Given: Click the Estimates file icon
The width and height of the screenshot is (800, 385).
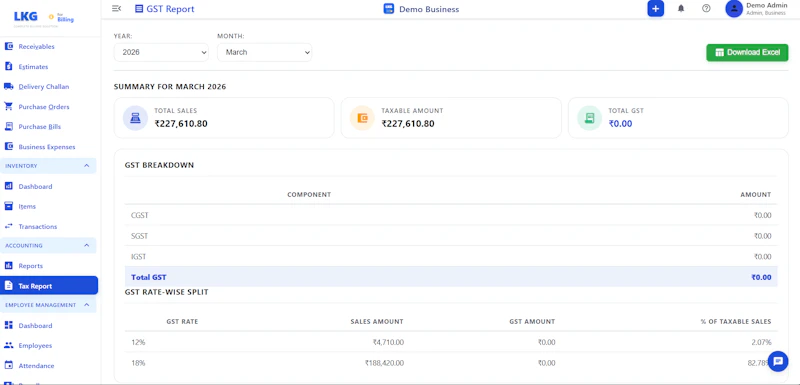Looking at the screenshot, I should click(9, 66).
